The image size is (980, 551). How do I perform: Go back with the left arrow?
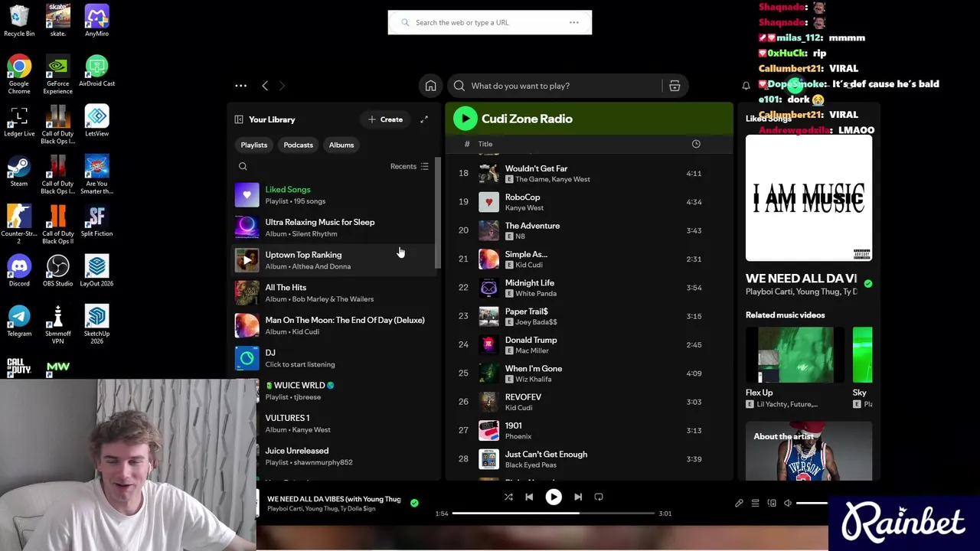click(265, 86)
